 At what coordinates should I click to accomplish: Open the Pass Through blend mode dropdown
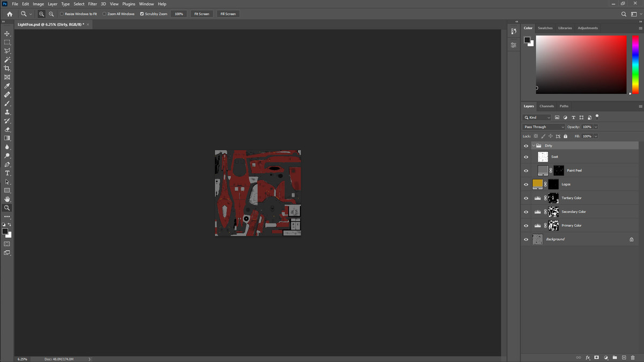tap(544, 127)
